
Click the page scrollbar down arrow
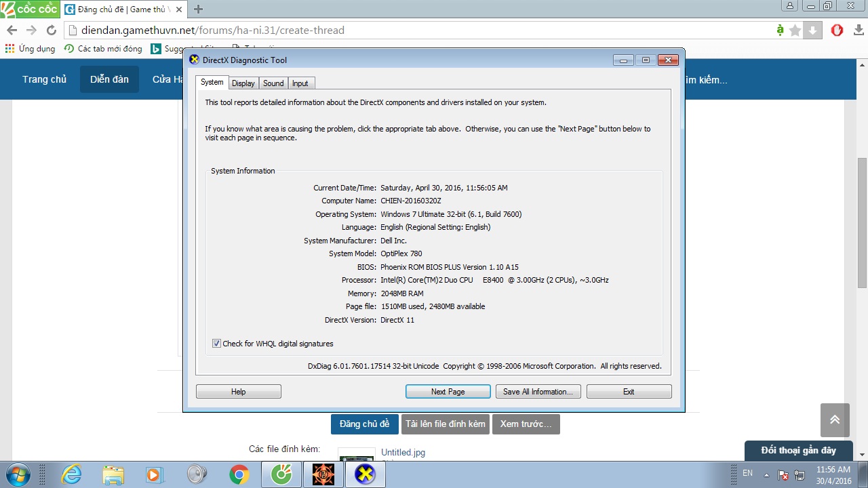(862, 455)
